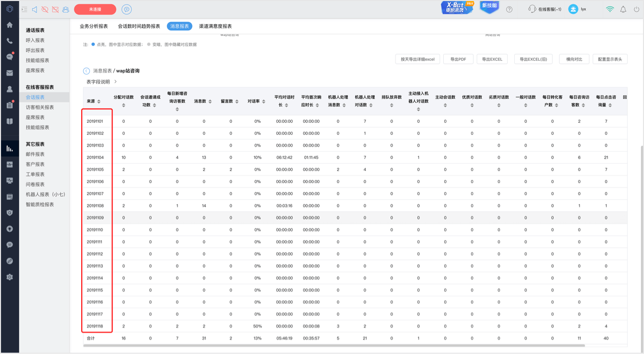This screenshot has height=354, width=644.
Task: Click the horizontal scrollbar under the table
Action: (334, 346)
